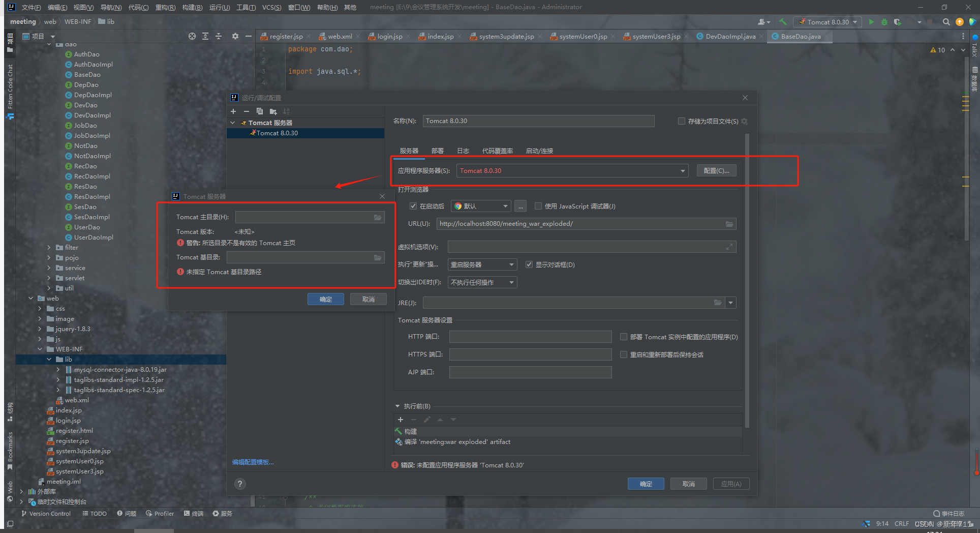The width and height of the screenshot is (980, 533).
Task: Add a before-launch task with the plus icon
Action: (401, 420)
